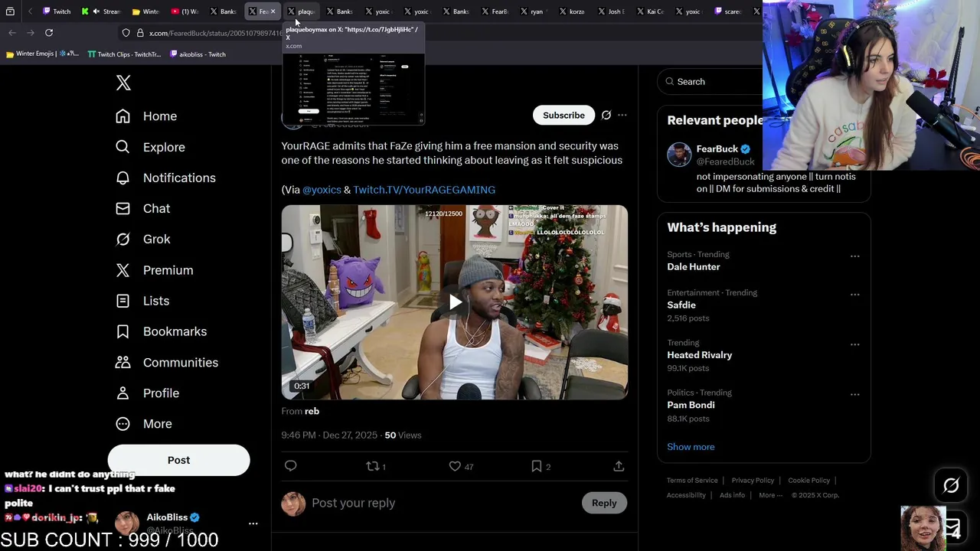Open Grok in the sidebar
980x551 pixels.
pos(143,239)
